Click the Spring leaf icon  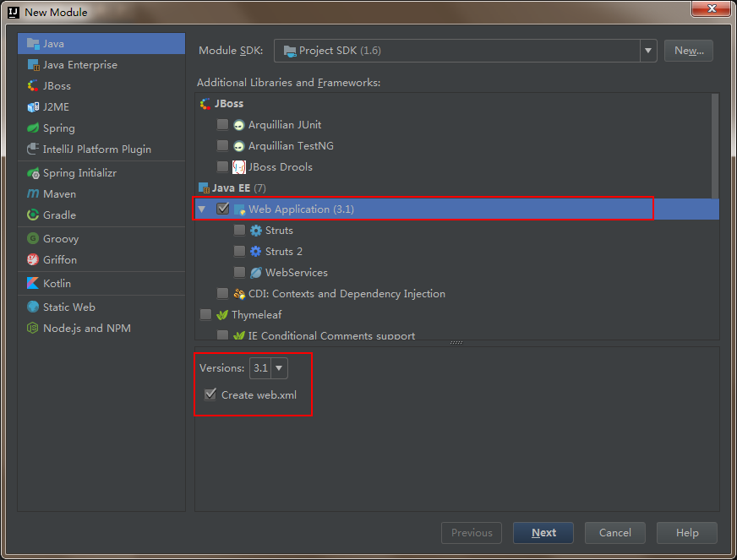[x=33, y=128]
